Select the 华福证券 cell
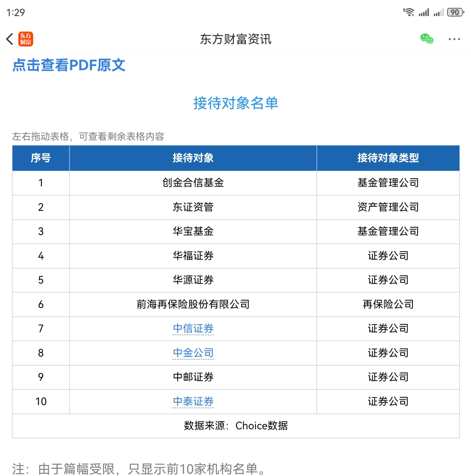471x476 pixels. [193, 255]
